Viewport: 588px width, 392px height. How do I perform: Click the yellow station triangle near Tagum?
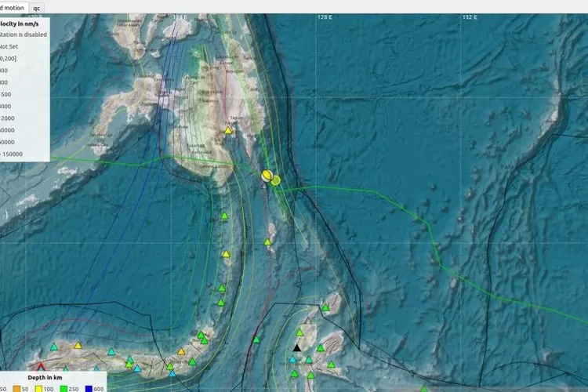pos(228,130)
